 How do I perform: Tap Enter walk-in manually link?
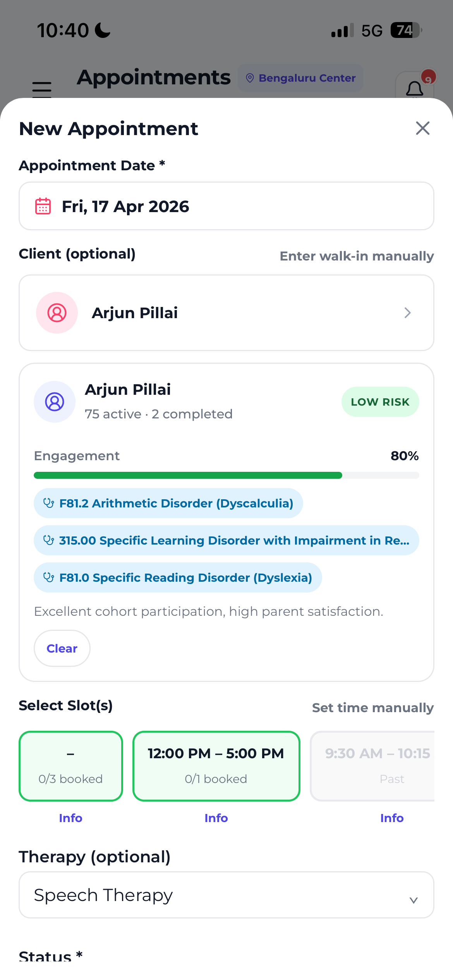pos(357,256)
